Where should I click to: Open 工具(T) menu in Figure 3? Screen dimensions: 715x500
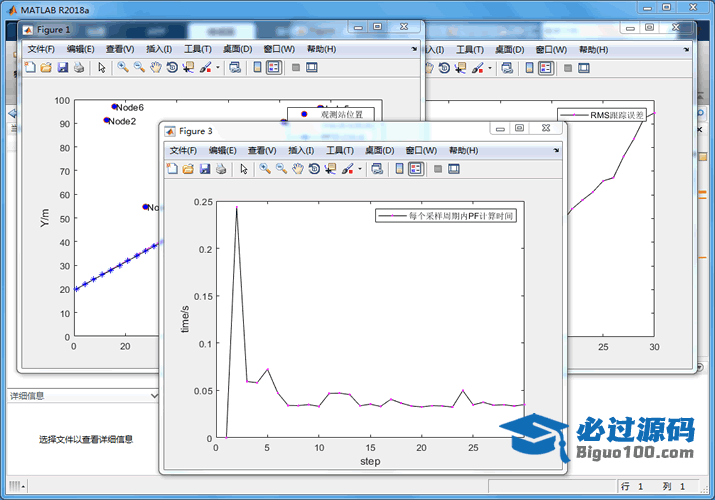tap(340, 150)
